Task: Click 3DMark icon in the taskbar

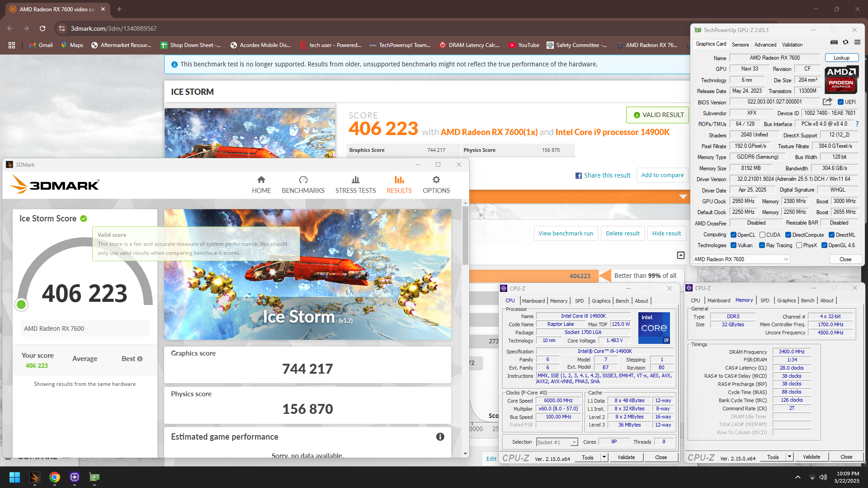Action: point(35,477)
